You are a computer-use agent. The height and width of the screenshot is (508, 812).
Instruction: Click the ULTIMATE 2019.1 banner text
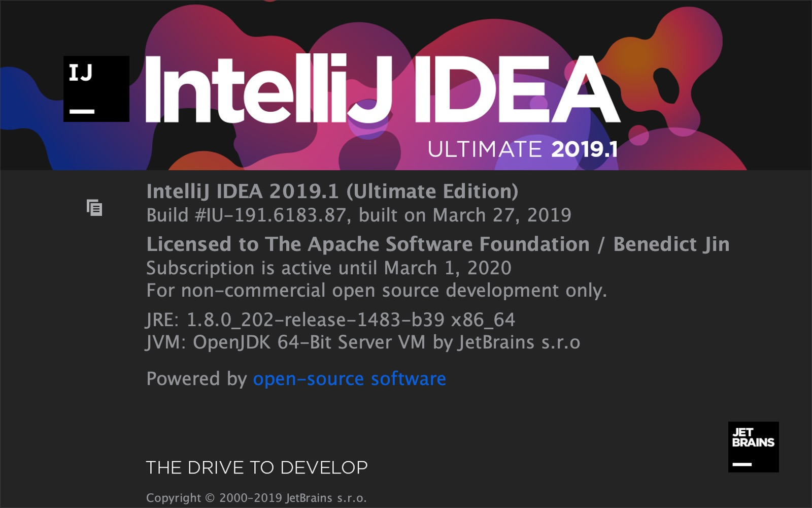523,149
